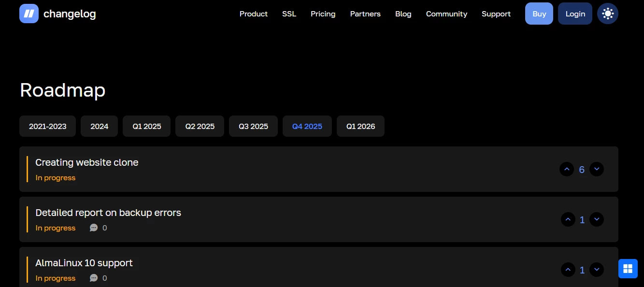Upvote Detailed report on backup errors
Screen dimensions: 644x287
[568, 219]
